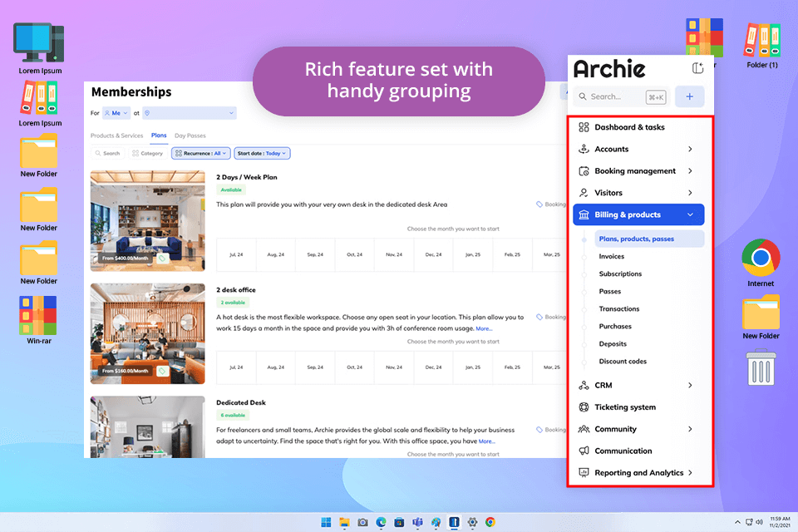
Task: Switch to the Day Passes tab
Action: point(190,136)
